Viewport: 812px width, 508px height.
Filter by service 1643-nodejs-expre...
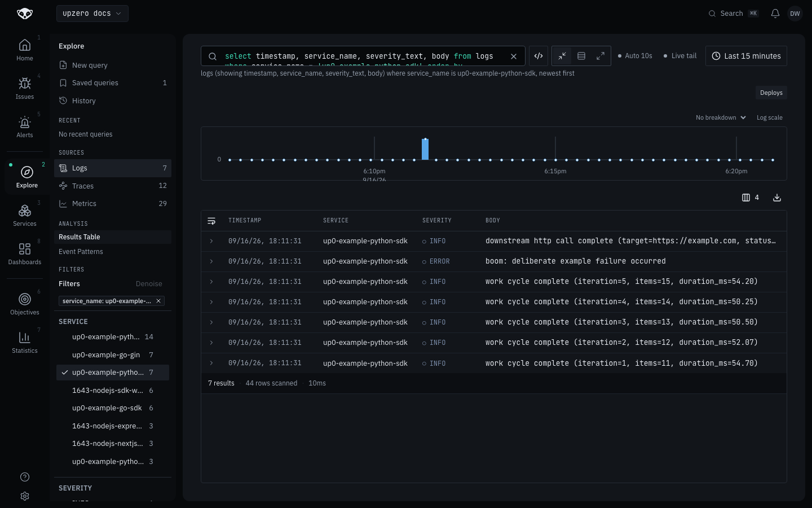coord(113,426)
